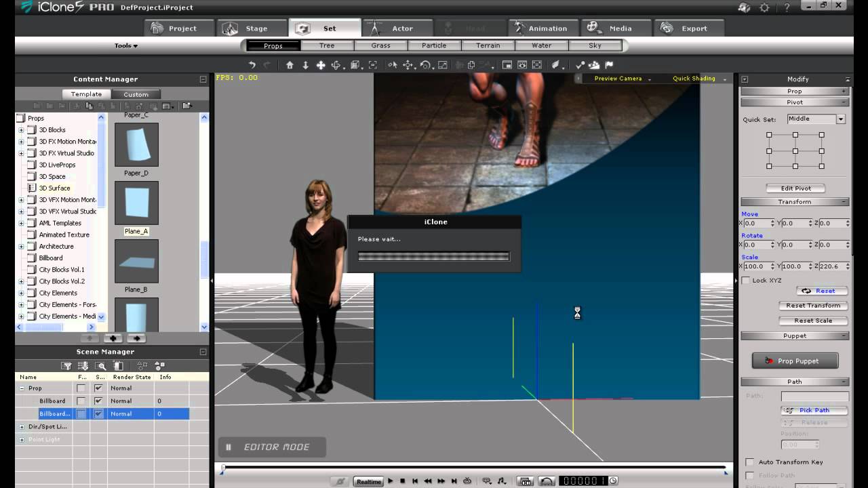Viewport: 868px width, 488px height.
Task: Click the right-arrow button under content thumbnails
Action: tap(136, 338)
